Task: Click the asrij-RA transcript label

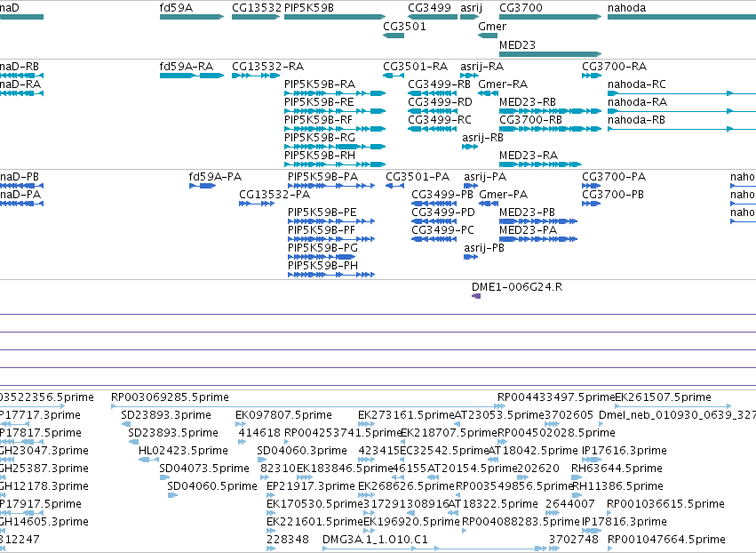Action: pyautogui.click(x=481, y=66)
